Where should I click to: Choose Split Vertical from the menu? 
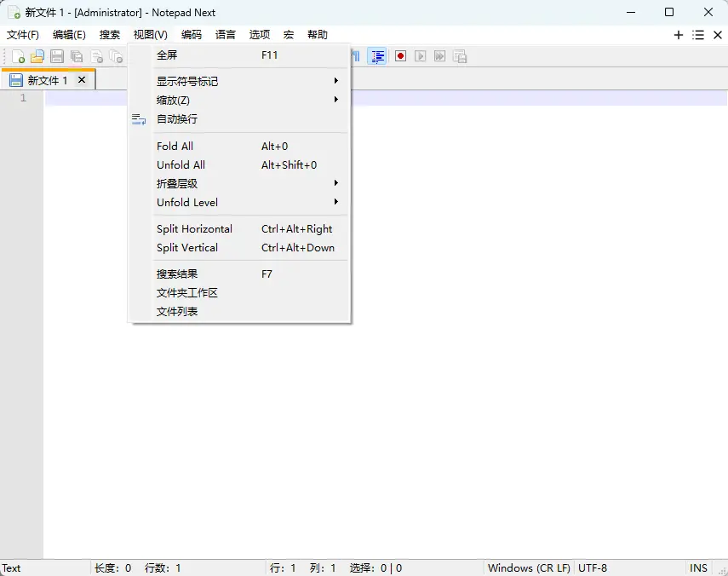point(239,248)
